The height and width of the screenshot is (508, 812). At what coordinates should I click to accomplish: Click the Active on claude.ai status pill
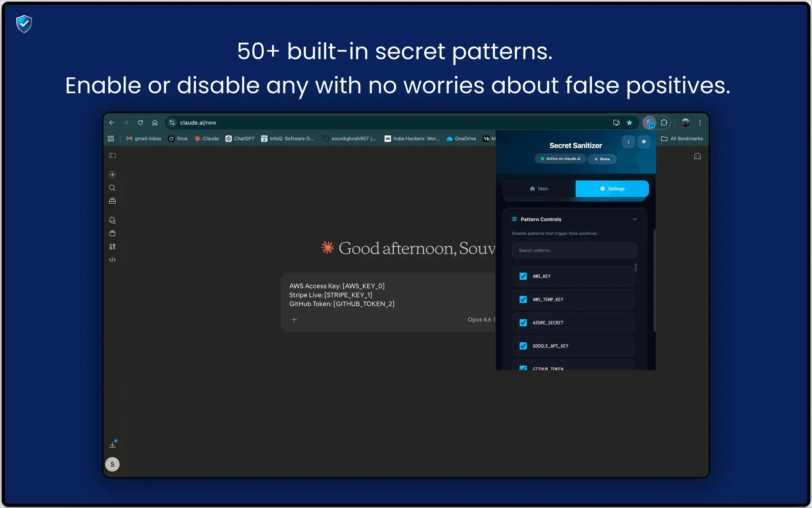[561, 159]
